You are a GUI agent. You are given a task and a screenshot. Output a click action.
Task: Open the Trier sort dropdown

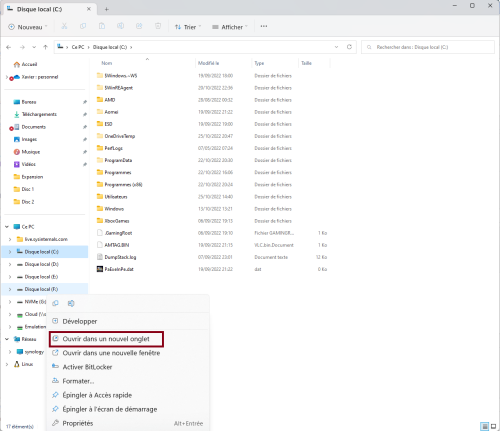tap(188, 27)
